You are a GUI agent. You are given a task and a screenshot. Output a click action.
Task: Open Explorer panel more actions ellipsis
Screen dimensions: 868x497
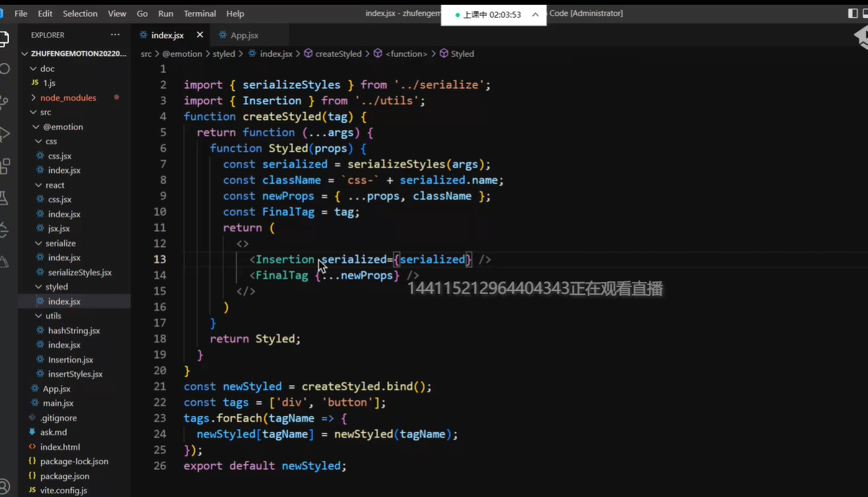(115, 35)
